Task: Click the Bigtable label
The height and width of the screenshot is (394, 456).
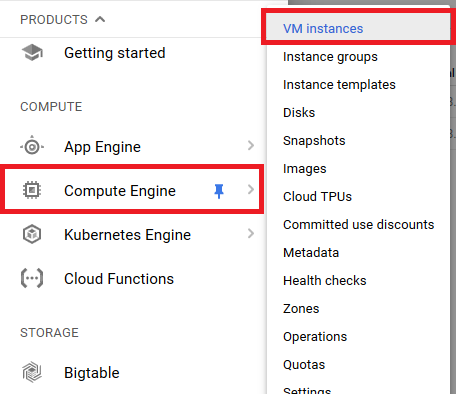Action: (x=92, y=373)
